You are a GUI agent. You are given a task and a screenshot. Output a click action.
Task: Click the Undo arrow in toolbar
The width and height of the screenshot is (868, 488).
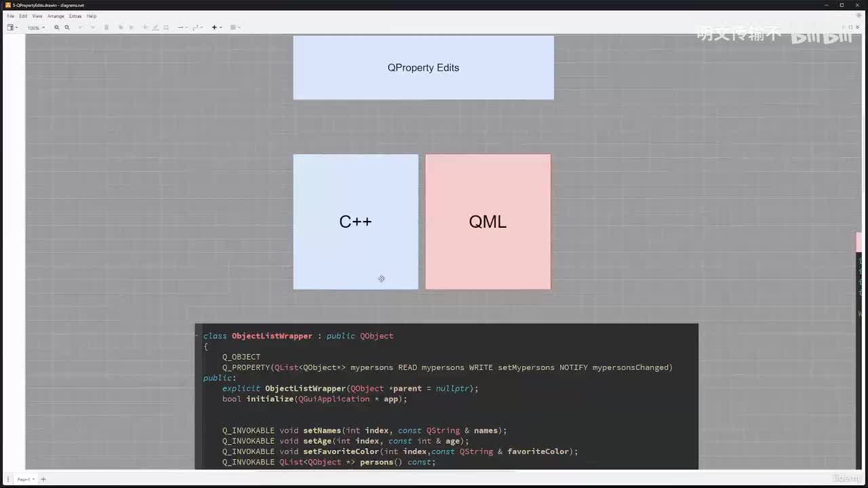[x=81, y=28]
